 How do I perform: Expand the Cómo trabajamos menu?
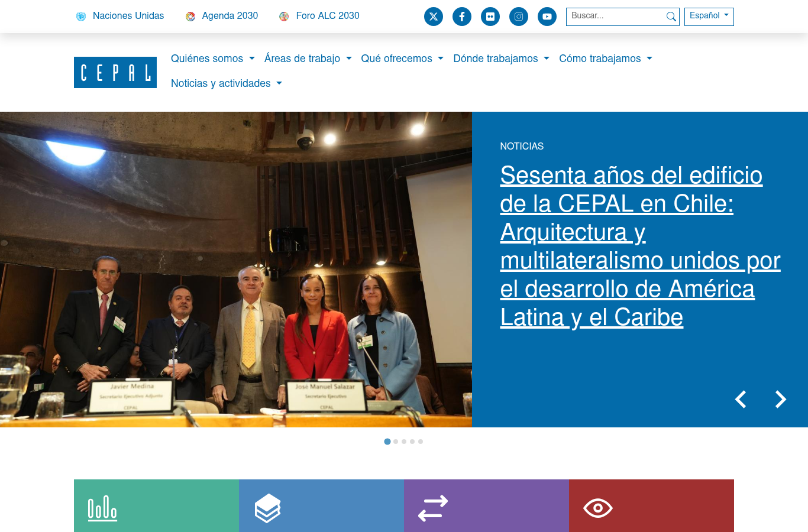(x=606, y=59)
